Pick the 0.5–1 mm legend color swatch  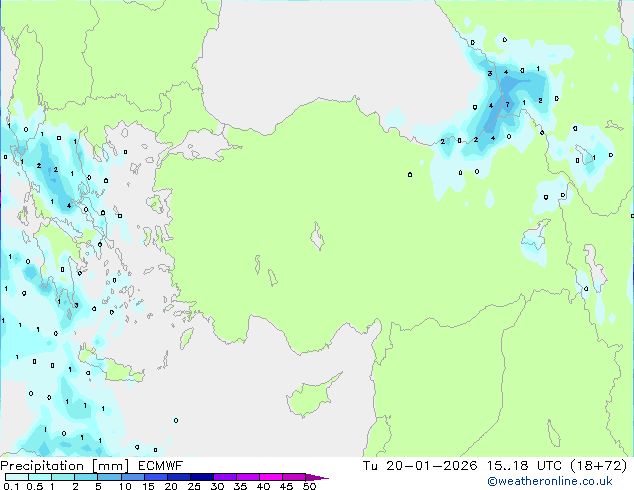coord(40,477)
